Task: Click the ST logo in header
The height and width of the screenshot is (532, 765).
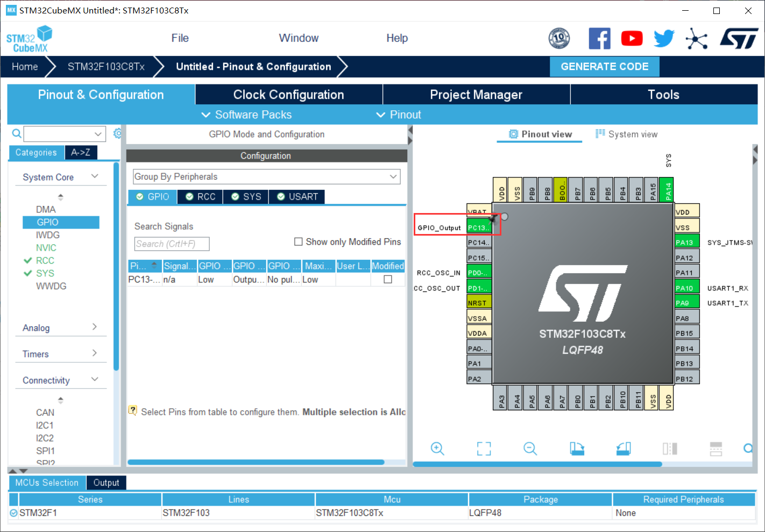Action: coord(739,38)
